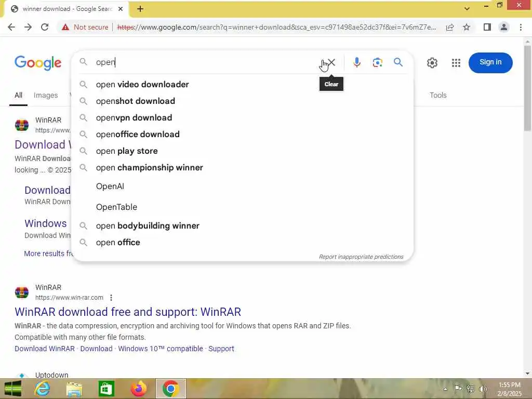Select suggestion openshot download
The width and height of the screenshot is (532, 399).
[243, 101]
